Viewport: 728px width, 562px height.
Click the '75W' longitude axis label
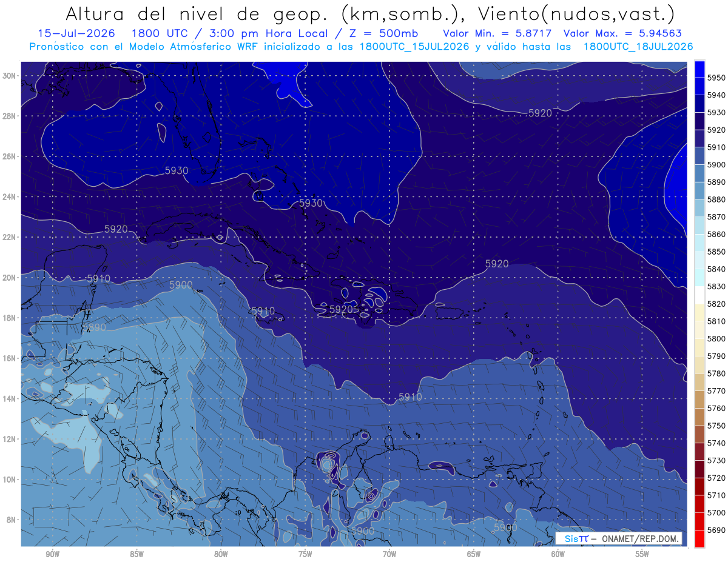305,554
